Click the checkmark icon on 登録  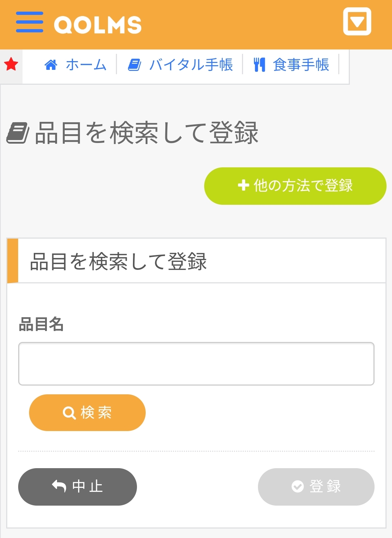[298, 486]
